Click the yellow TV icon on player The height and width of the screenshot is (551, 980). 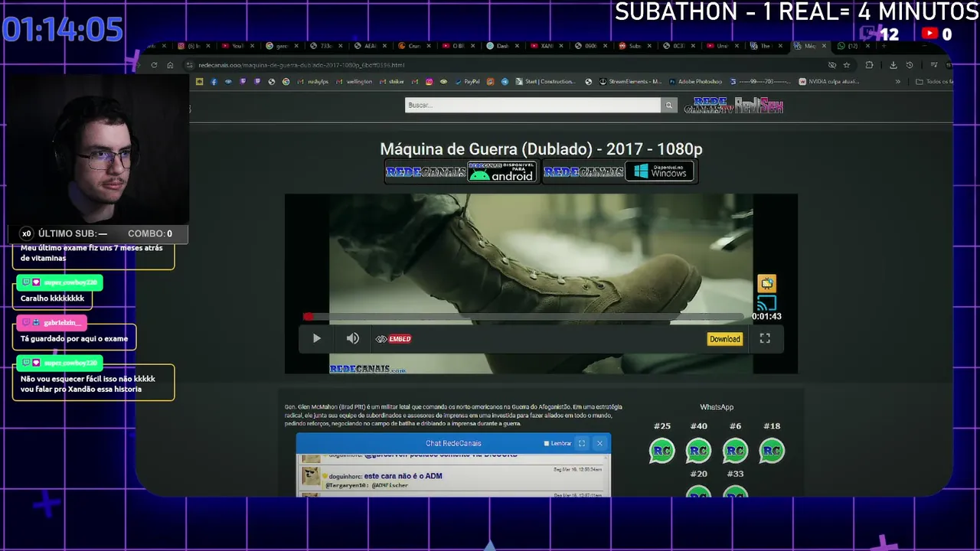click(x=766, y=283)
